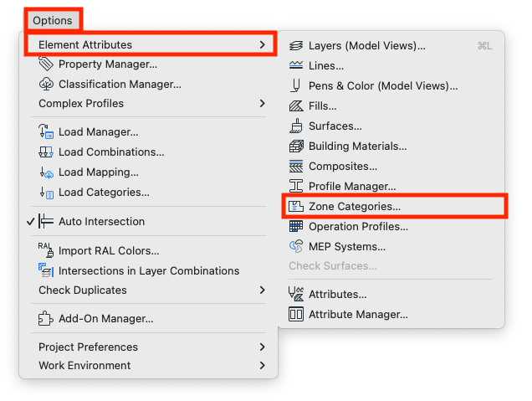The image size is (532, 401).
Task: Select the Fills hatch icon
Action: click(296, 106)
